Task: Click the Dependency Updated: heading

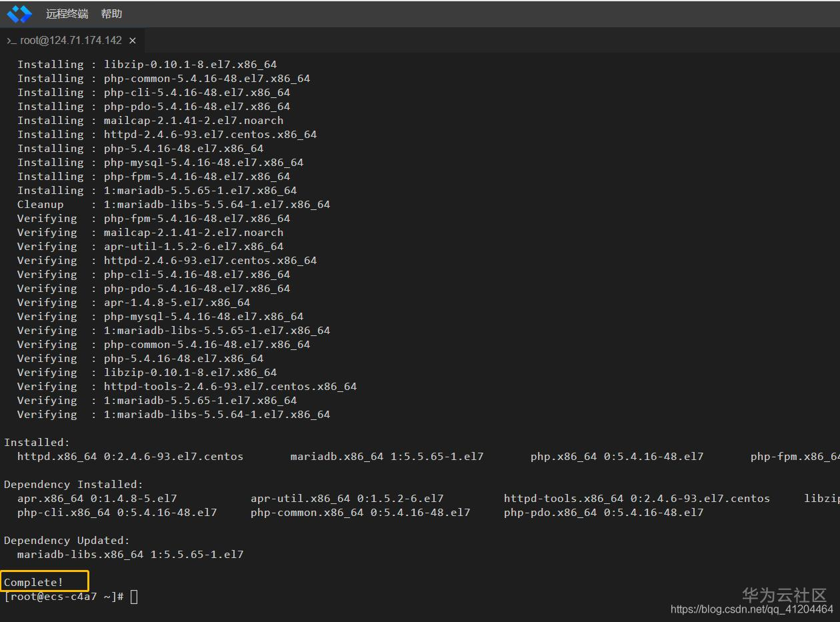Action: click(67, 541)
